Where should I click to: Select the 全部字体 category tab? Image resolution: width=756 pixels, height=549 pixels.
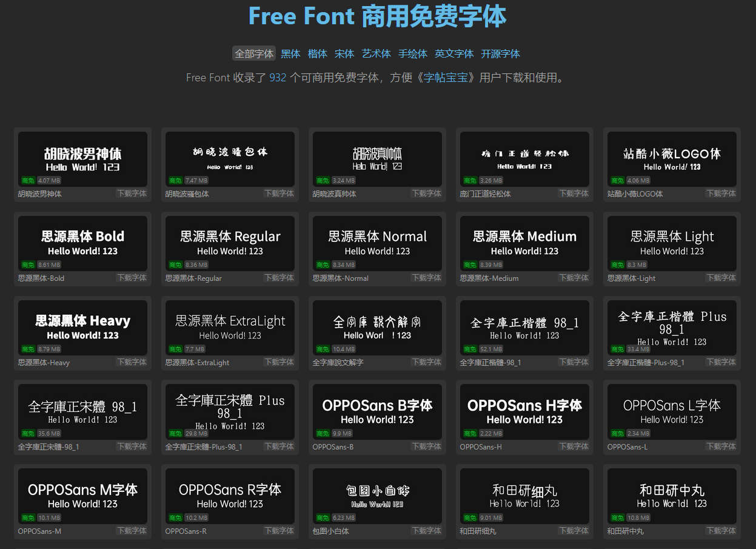tap(254, 53)
